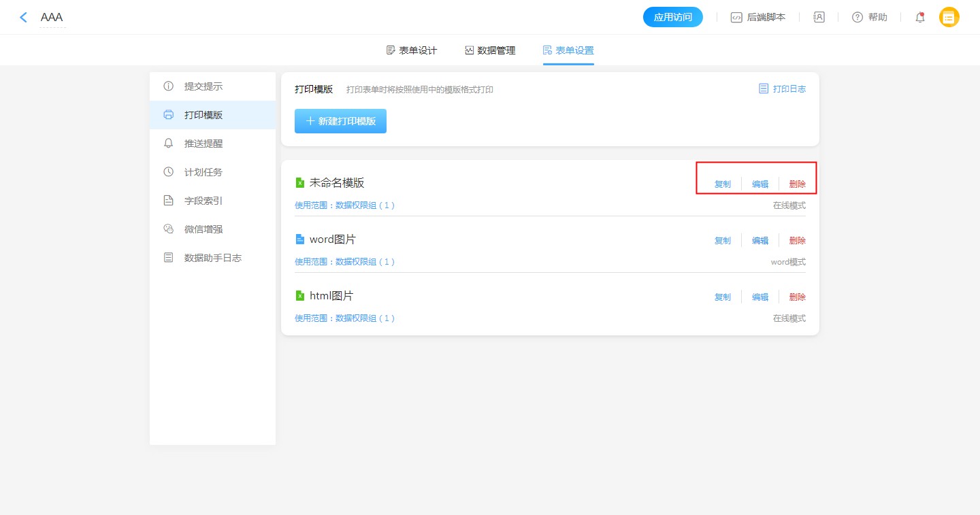Click the help question mark icon
Image resolution: width=980 pixels, height=515 pixels.
coord(857,18)
